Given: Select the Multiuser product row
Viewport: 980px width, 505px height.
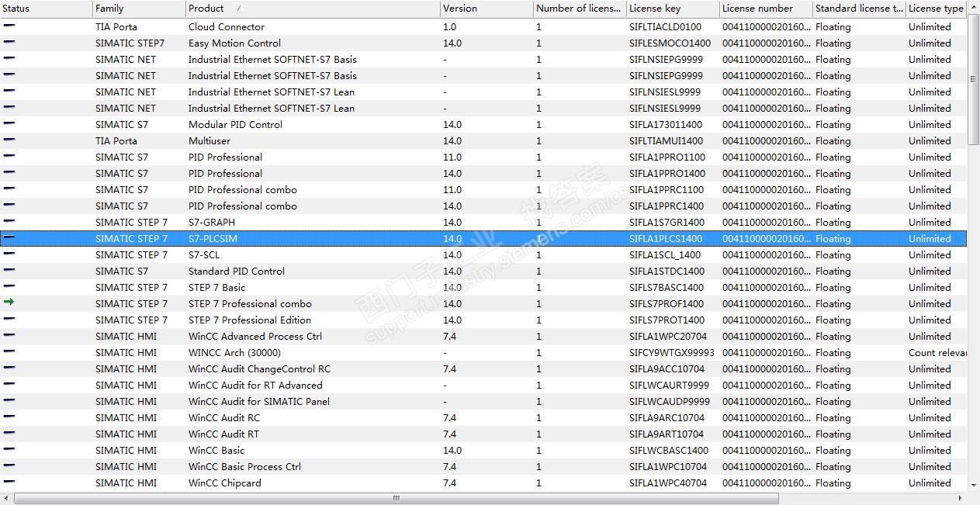Looking at the screenshot, I should (x=483, y=140).
